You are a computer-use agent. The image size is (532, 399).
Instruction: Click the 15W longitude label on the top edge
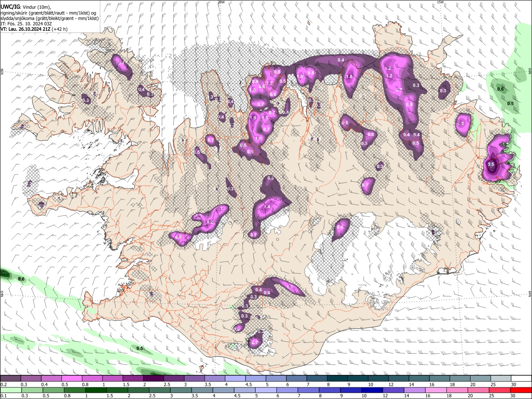click(x=440, y=2)
